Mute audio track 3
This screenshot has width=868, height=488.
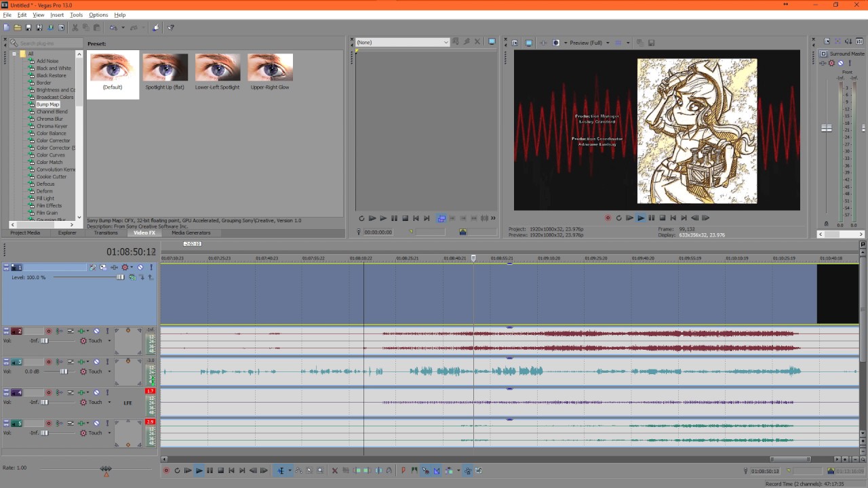(96, 361)
